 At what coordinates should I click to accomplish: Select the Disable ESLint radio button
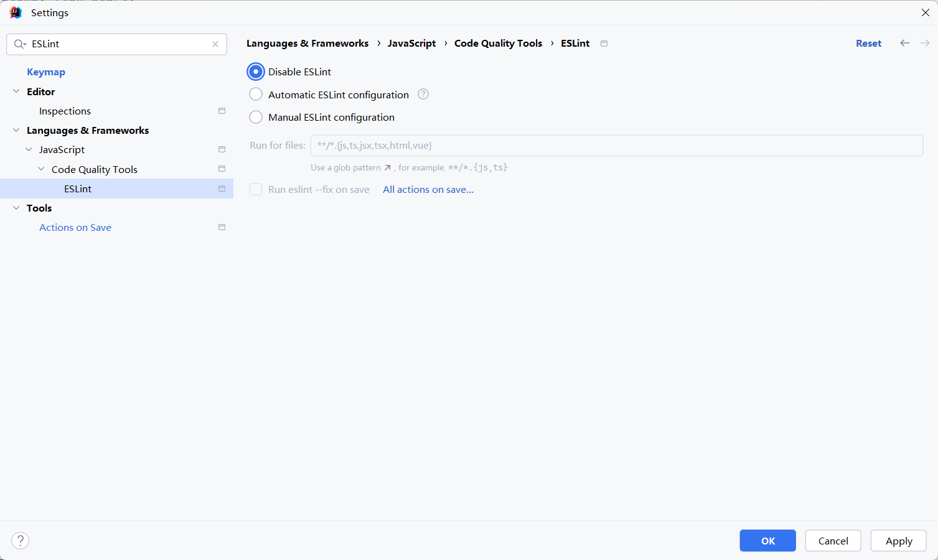tap(256, 72)
